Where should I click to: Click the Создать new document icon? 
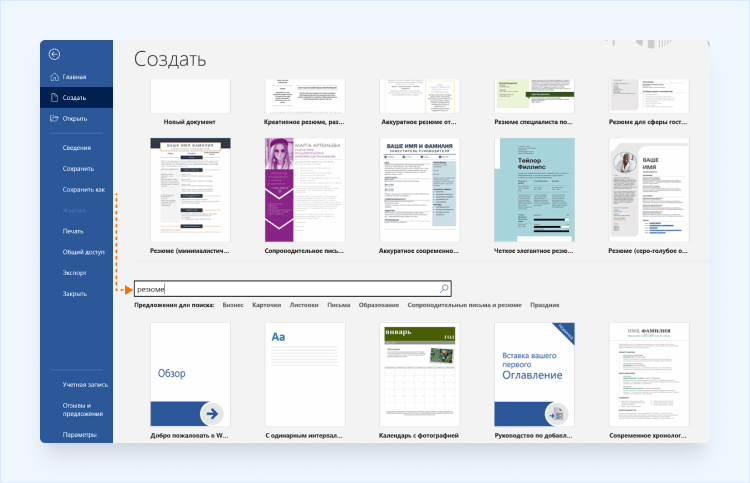point(54,98)
